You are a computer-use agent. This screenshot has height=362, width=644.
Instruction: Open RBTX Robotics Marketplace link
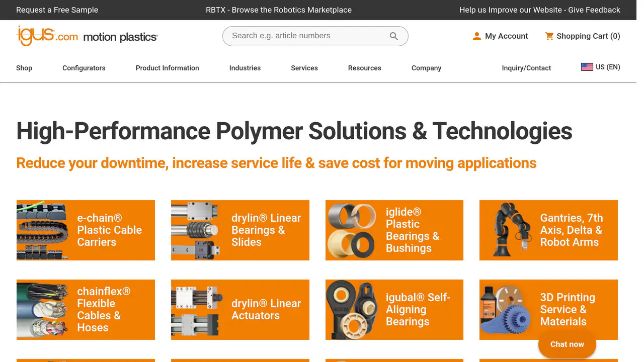click(279, 10)
